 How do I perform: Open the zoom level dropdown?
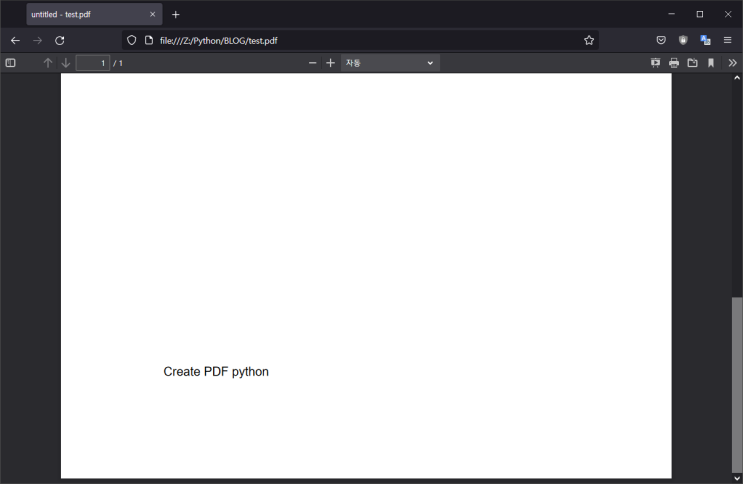[x=390, y=63]
